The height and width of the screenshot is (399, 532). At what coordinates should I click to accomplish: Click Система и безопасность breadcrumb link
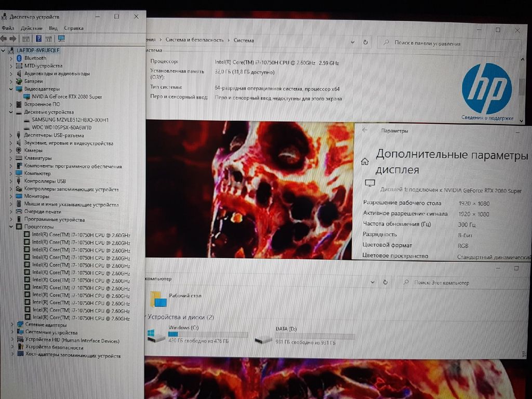(x=194, y=40)
